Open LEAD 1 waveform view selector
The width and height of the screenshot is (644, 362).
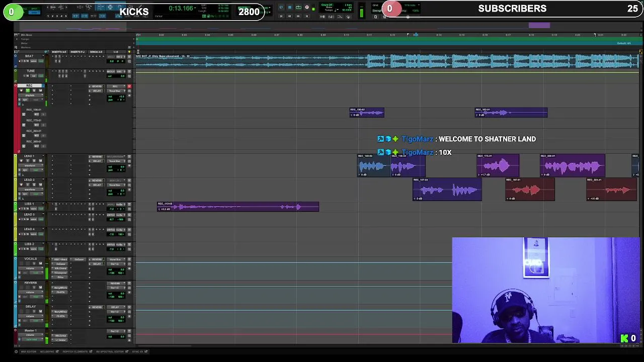point(31,166)
